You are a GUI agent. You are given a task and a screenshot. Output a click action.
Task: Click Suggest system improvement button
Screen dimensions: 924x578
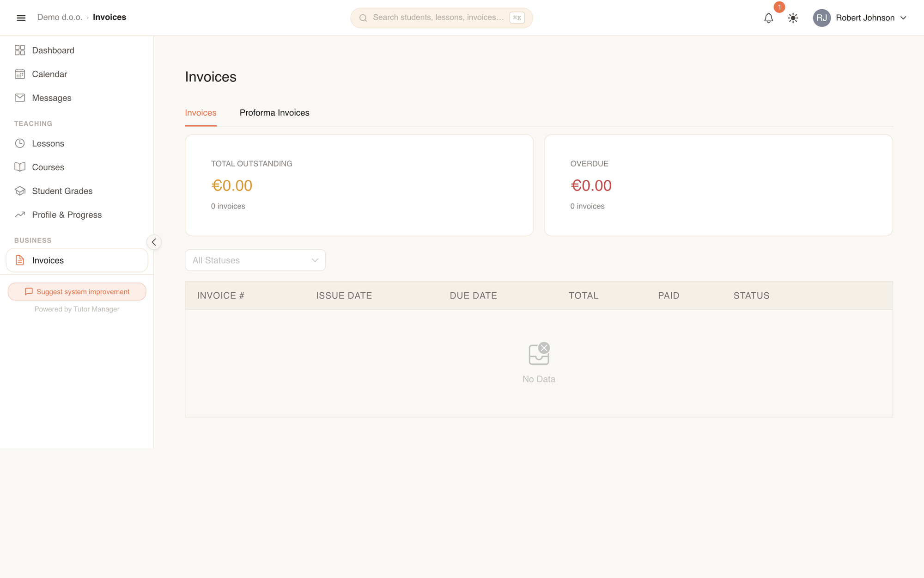(x=77, y=292)
